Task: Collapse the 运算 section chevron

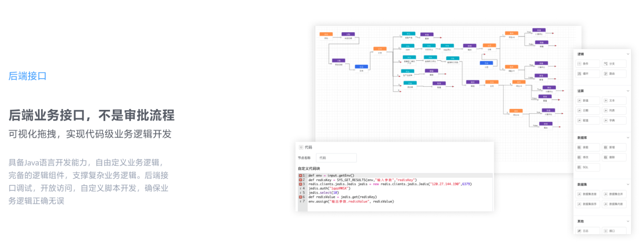Action: tap(627, 91)
